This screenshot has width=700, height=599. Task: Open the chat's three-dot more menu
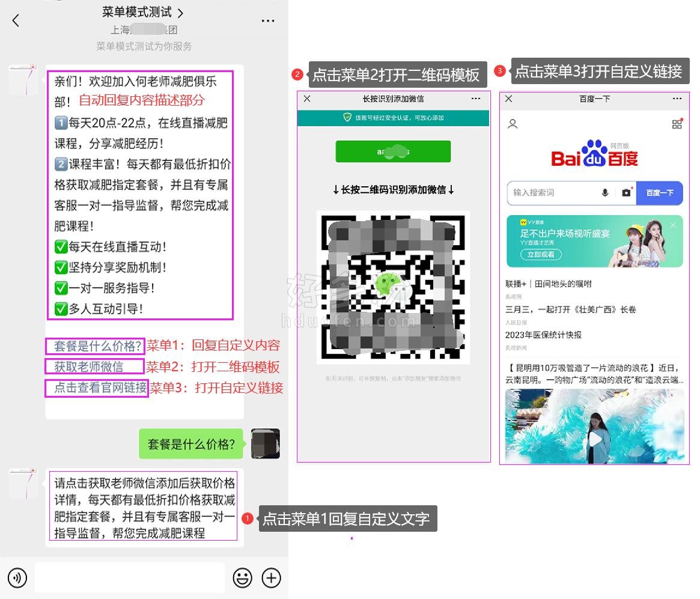click(268, 21)
